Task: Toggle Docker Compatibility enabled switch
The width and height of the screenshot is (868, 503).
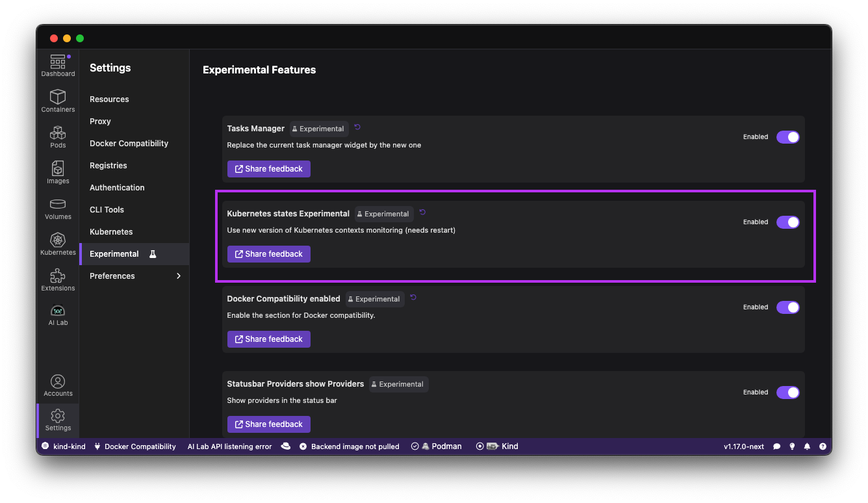Action: pos(787,307)
